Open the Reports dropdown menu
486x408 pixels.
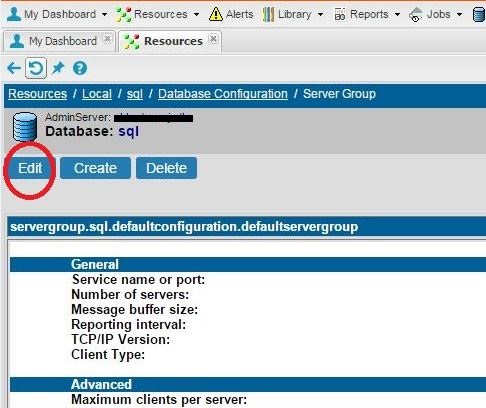(x=397, y=15)
